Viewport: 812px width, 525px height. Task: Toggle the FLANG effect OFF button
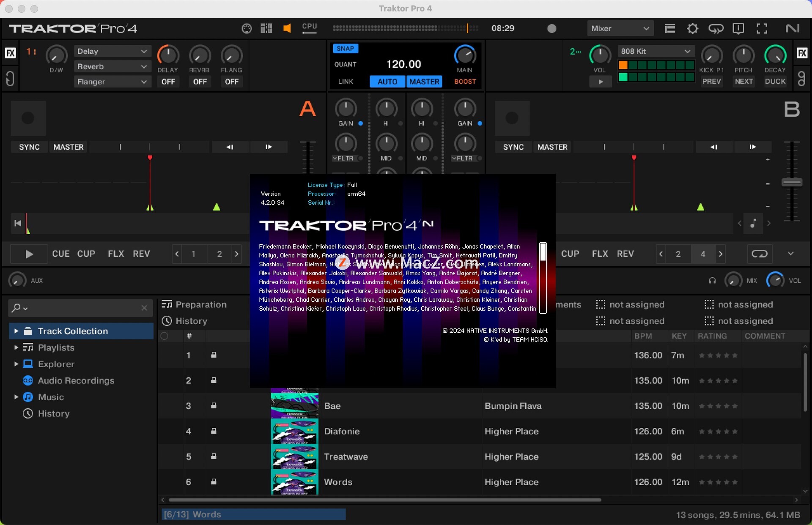point(231,82)
